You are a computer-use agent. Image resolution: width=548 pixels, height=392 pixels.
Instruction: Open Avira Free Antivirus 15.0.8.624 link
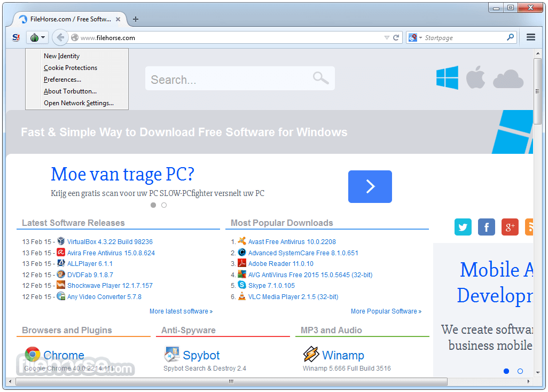pyautogui.click(x=111, y=253)
